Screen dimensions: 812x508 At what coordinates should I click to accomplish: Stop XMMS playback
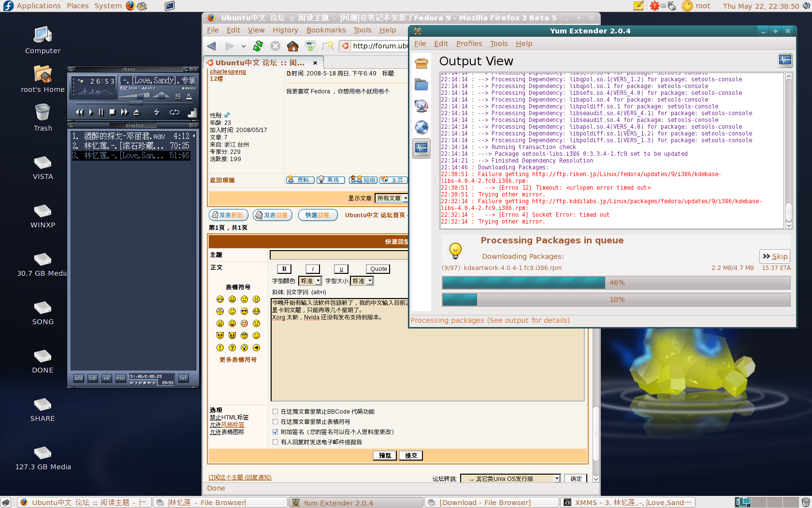click(x=112, y=112)
